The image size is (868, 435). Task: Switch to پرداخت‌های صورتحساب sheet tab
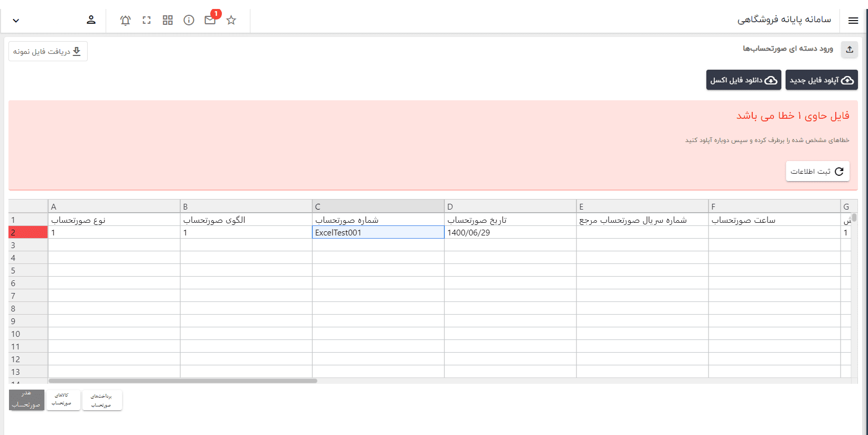[102, 400]
